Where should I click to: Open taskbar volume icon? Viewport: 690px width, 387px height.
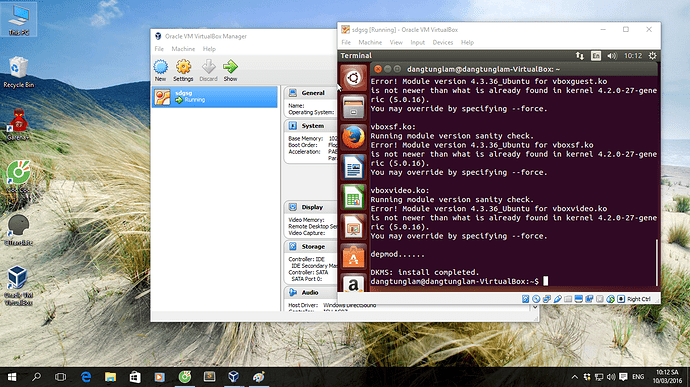pyautogui.click(x=611, y=377)
